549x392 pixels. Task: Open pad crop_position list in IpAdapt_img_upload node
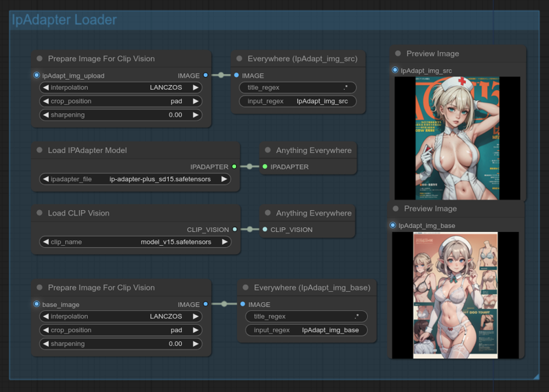point(121,101)
